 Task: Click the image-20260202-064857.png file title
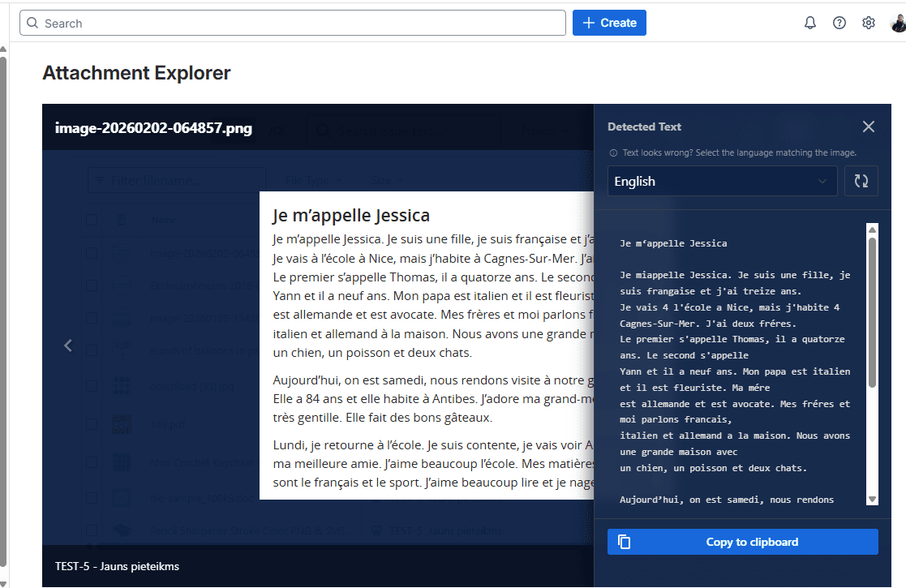[x=153, y=128]
